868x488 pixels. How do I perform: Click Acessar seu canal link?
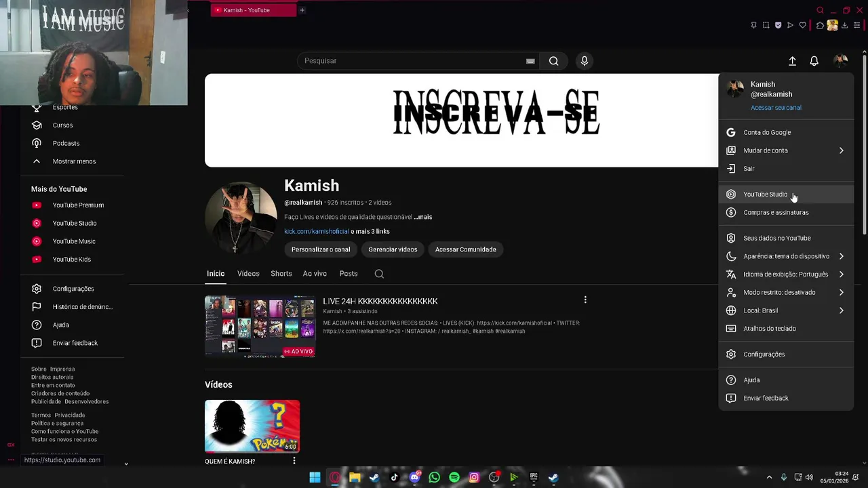(776, 108)
